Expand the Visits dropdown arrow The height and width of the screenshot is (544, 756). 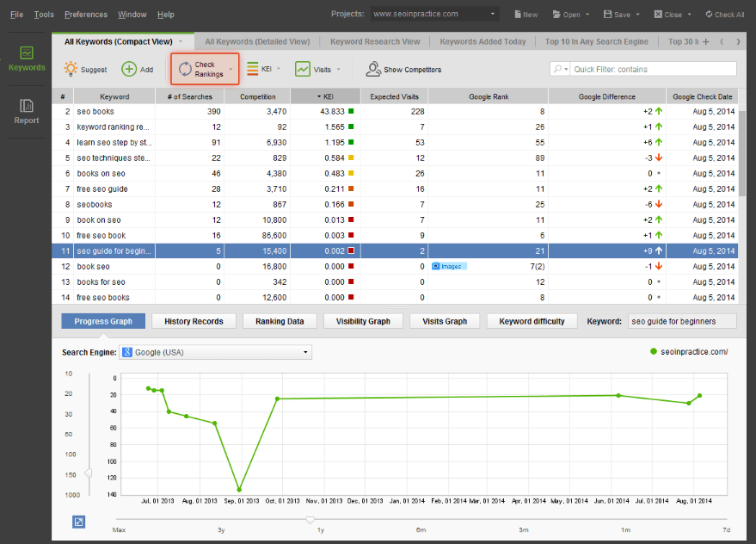(339, 69)
